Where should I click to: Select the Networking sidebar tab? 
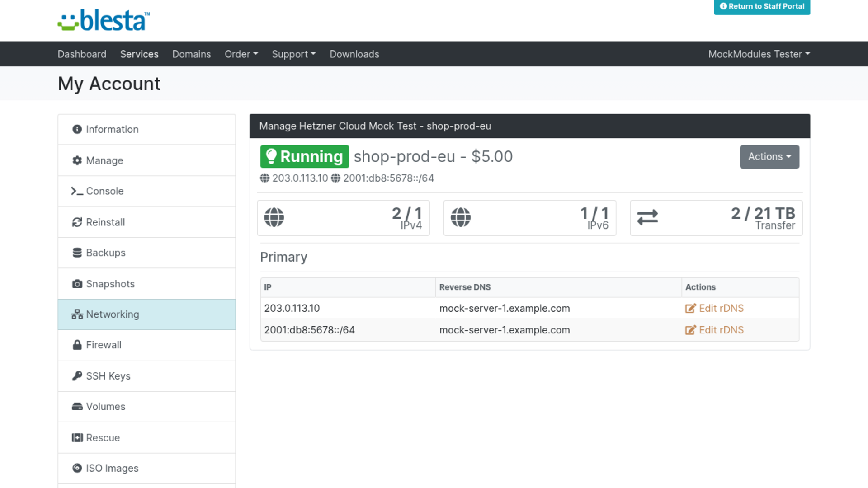point(147,314)
